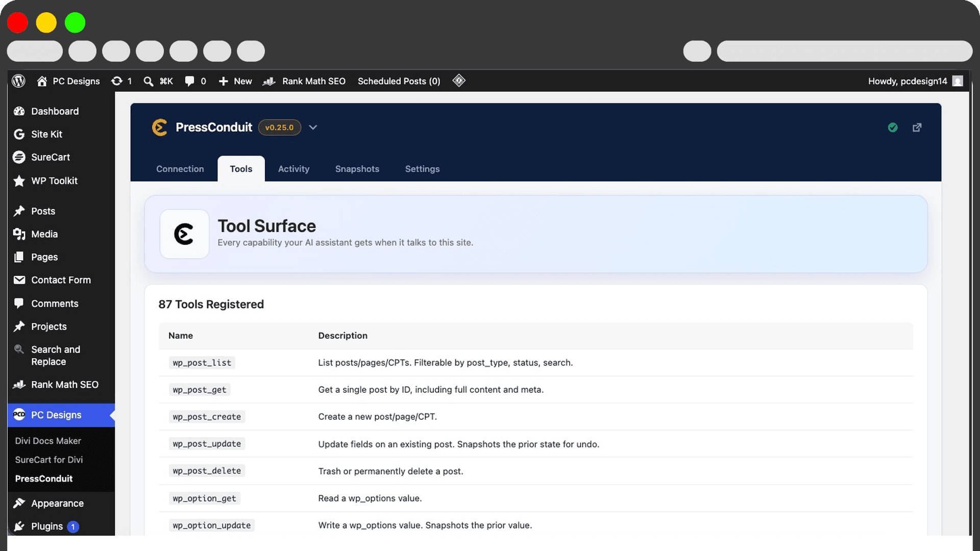Screen dimensions: 980x551
Task: Open Projects in sidebar
Action: tap(49, 327)
